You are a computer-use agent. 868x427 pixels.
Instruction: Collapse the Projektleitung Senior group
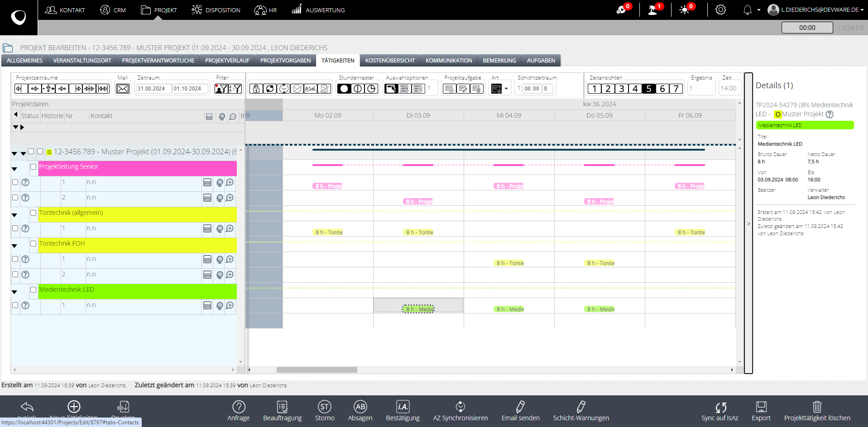(x=14, y=169)
